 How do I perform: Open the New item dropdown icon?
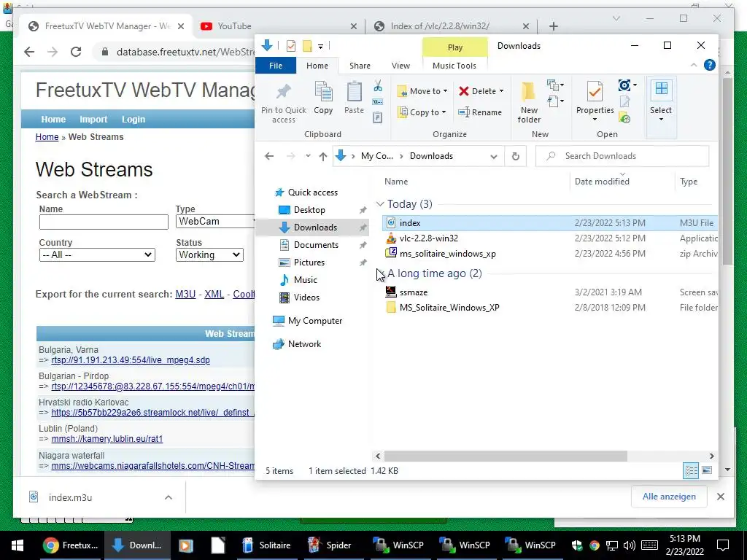[x=555, y=86]
